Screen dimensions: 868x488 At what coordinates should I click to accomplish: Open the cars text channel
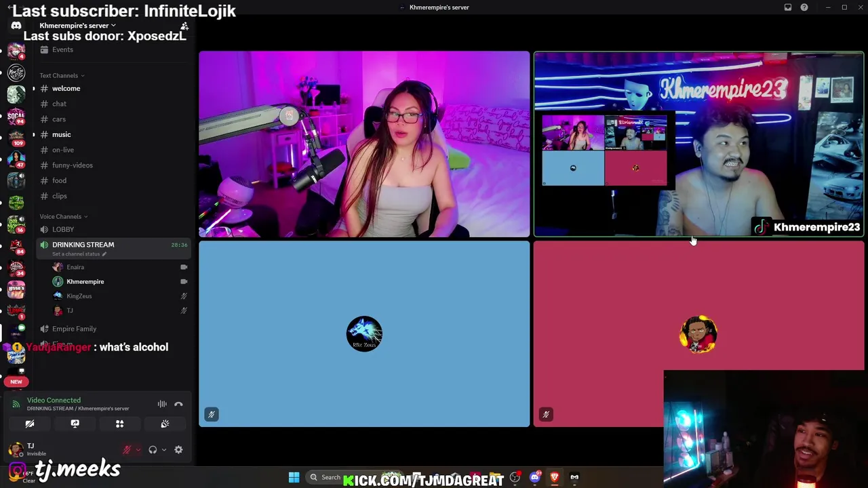(113, 119)
